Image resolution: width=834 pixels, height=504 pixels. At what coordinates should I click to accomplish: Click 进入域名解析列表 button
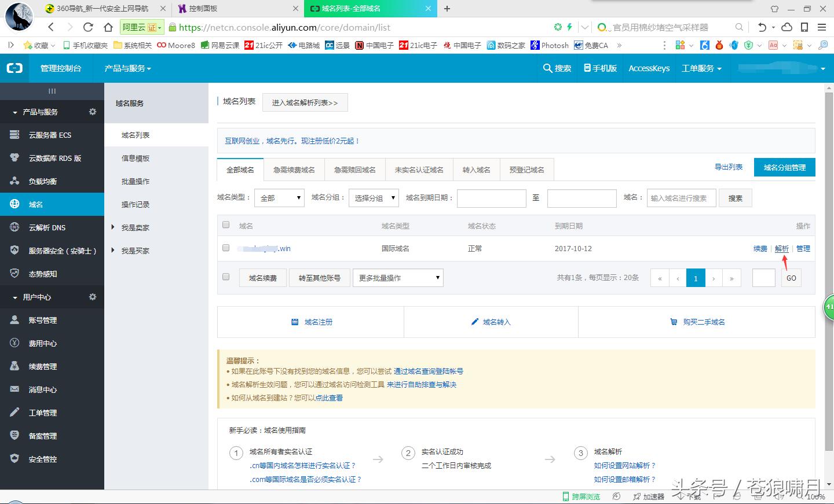tap(305, 102)
